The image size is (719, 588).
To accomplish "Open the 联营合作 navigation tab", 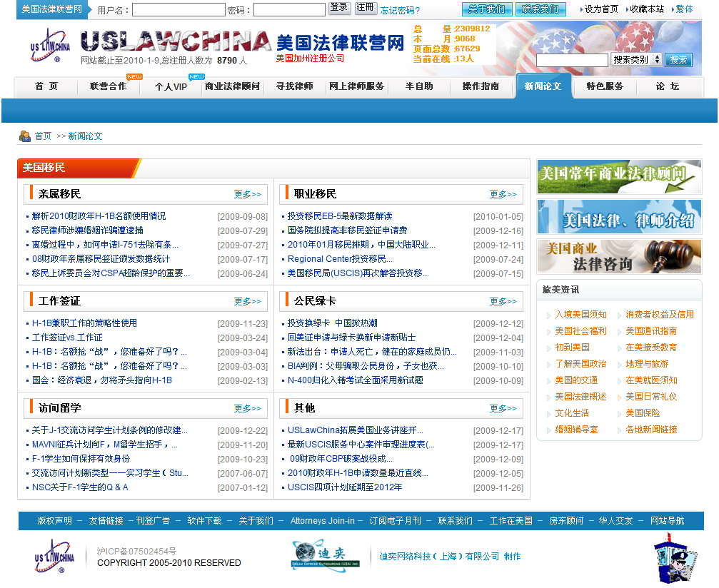I will (x=109, y=86).
